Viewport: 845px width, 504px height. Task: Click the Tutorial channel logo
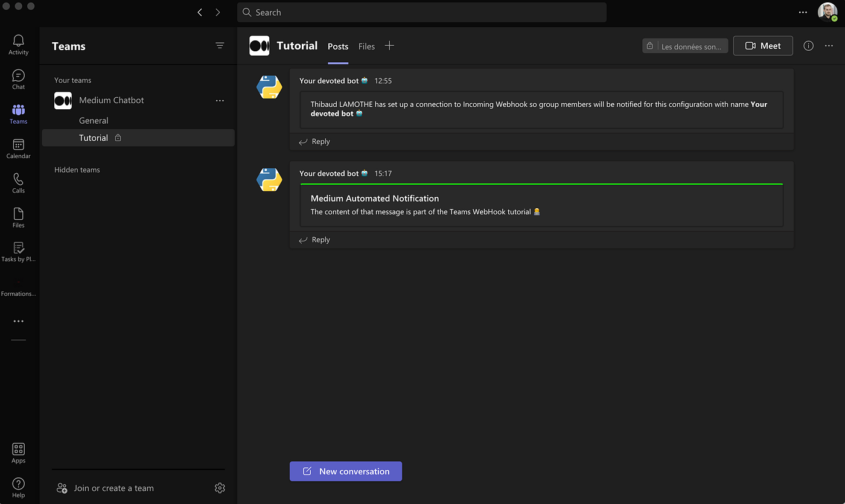click(260, 46)
